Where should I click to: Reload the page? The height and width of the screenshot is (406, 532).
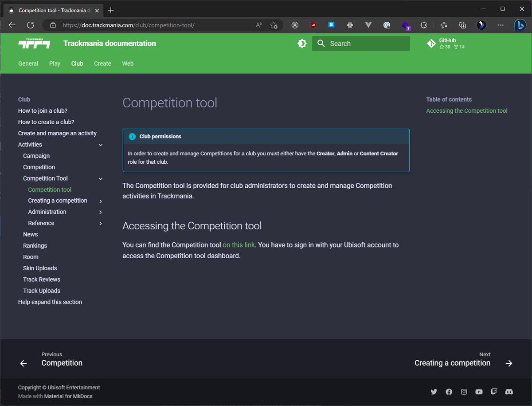(x=30, y=25)
